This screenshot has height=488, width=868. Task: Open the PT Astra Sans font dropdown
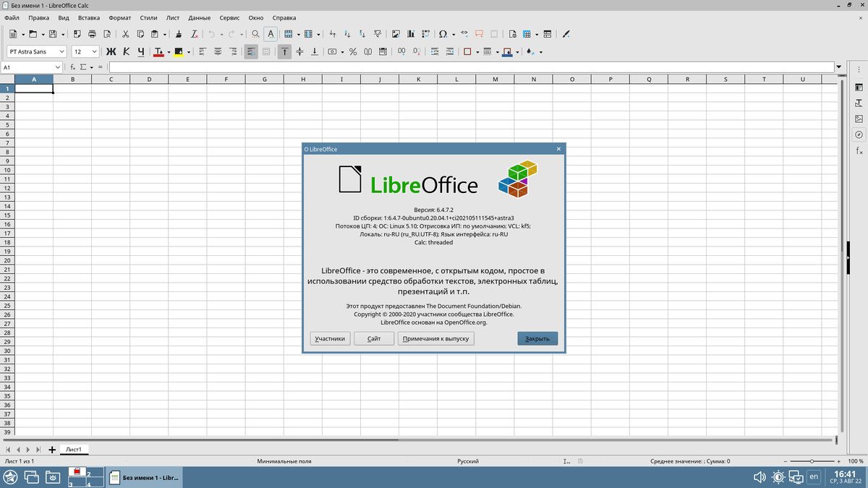pyautogui.click(x=61, y=51)
